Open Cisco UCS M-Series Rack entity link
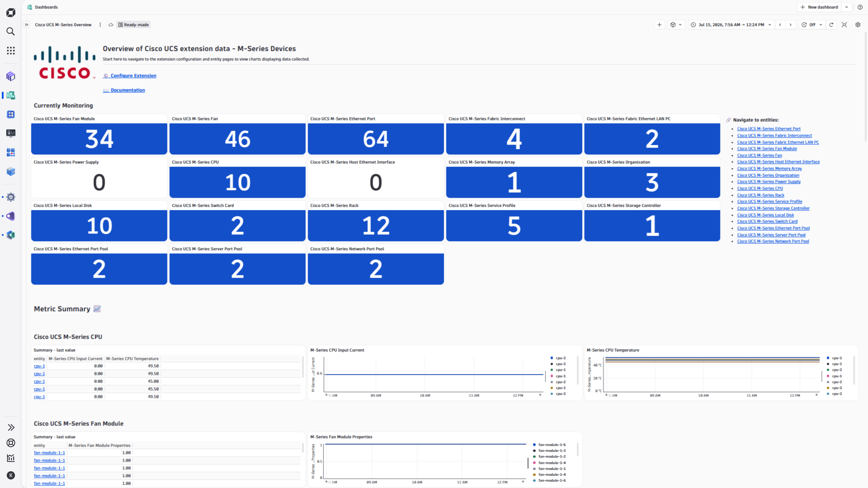The width and height of the screenshot is (868, 488). coord(760,195)
